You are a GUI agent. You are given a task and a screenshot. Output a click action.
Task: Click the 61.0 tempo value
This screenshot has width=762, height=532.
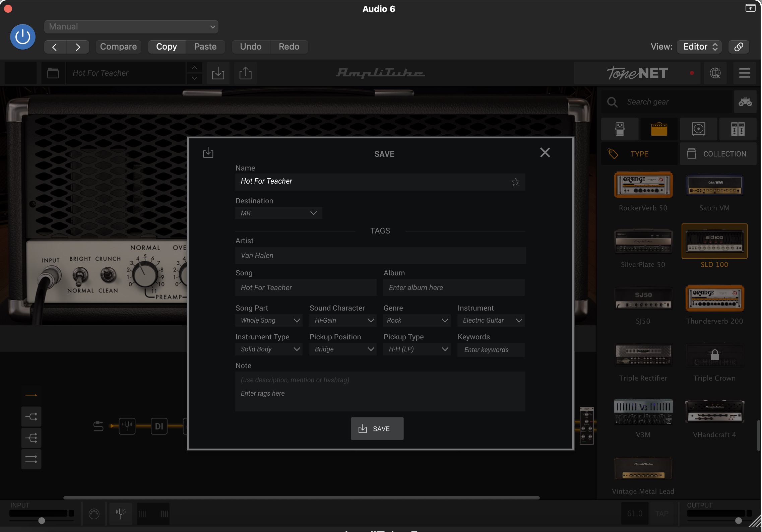pyautogui.click(x=635, y=514)
